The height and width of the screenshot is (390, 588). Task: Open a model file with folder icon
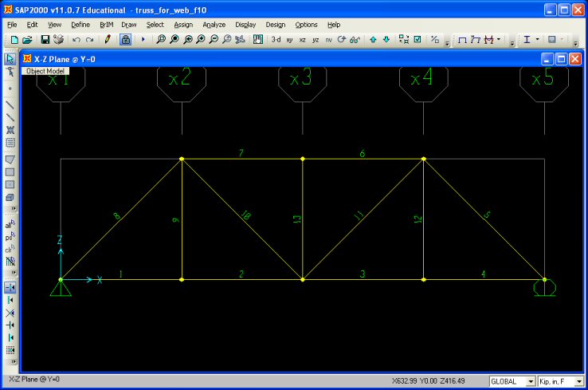coord(27,39)
